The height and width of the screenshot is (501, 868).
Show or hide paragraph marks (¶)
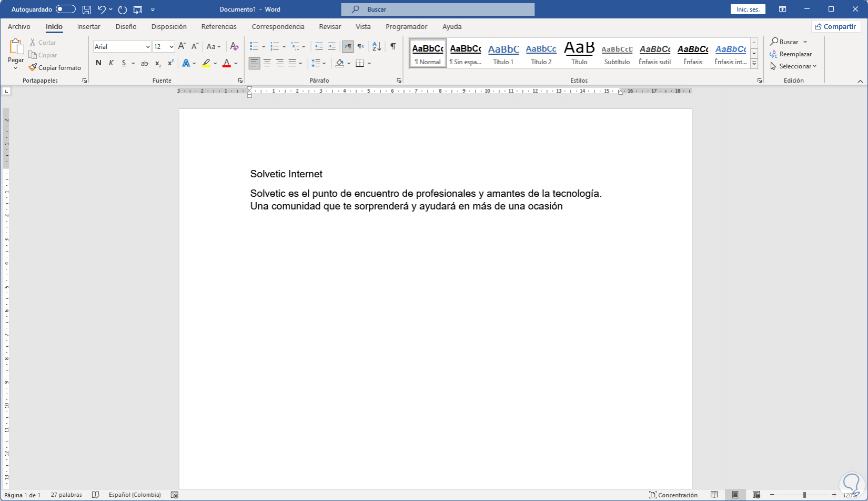click(393, 46)
